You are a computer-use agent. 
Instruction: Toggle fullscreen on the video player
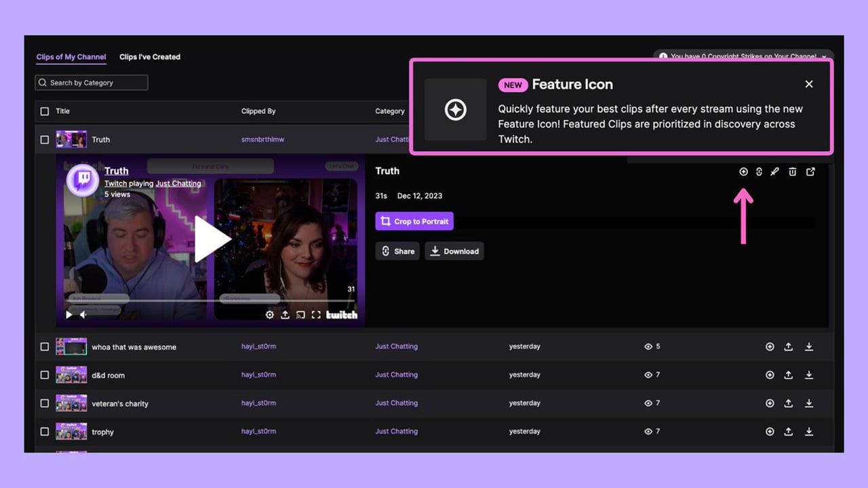click(x=316, y=315)
